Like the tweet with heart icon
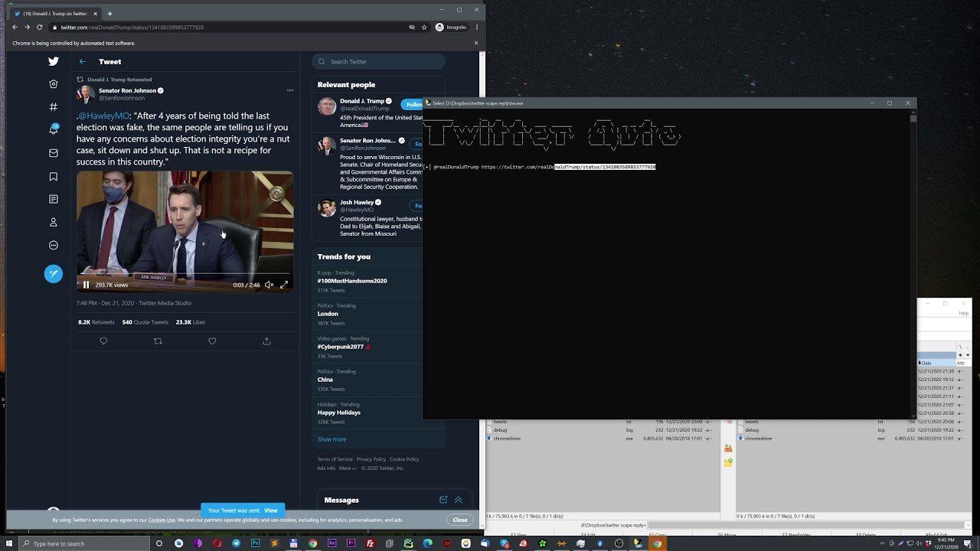This screenshot has height=551, width=980. point(212,341)
